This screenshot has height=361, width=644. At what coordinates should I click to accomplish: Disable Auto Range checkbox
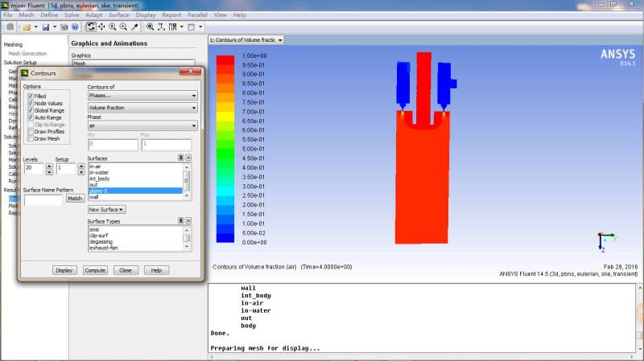31,117
